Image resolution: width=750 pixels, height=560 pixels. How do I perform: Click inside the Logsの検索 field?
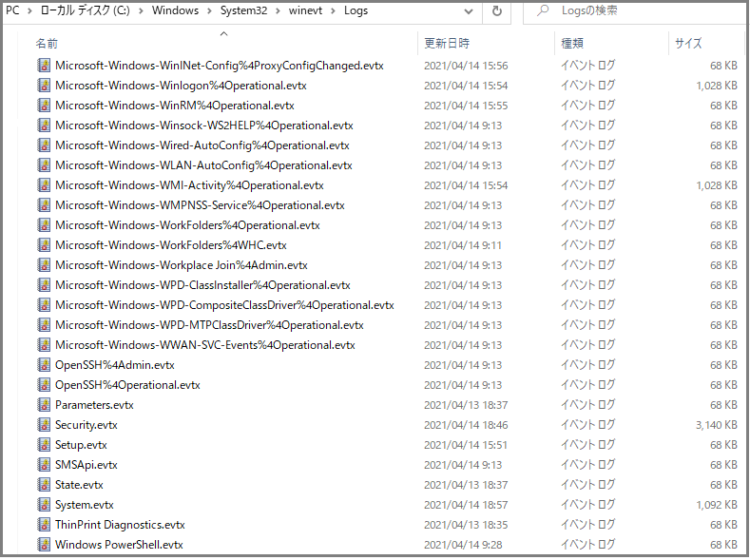click(x=636, y=10)
